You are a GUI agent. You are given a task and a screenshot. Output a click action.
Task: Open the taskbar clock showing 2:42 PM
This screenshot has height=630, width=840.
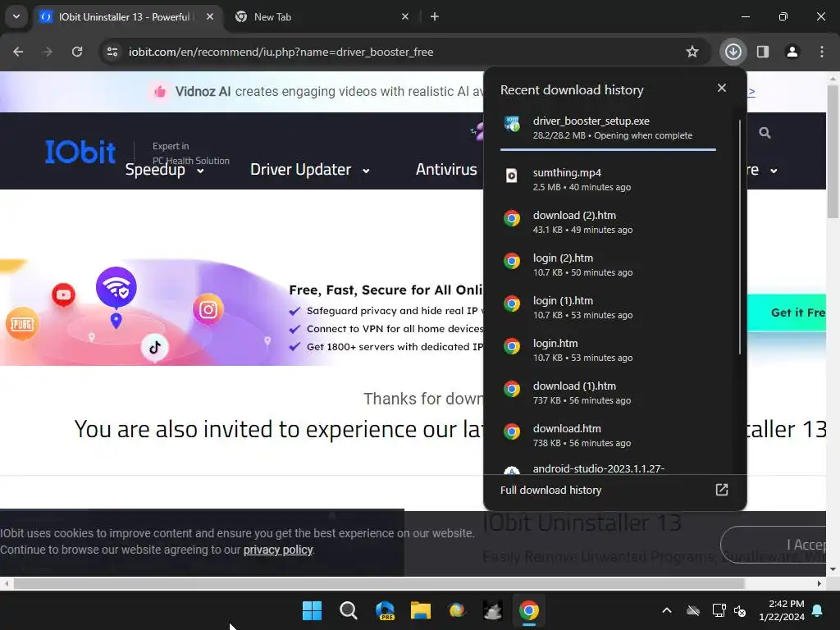pos(782,610)
